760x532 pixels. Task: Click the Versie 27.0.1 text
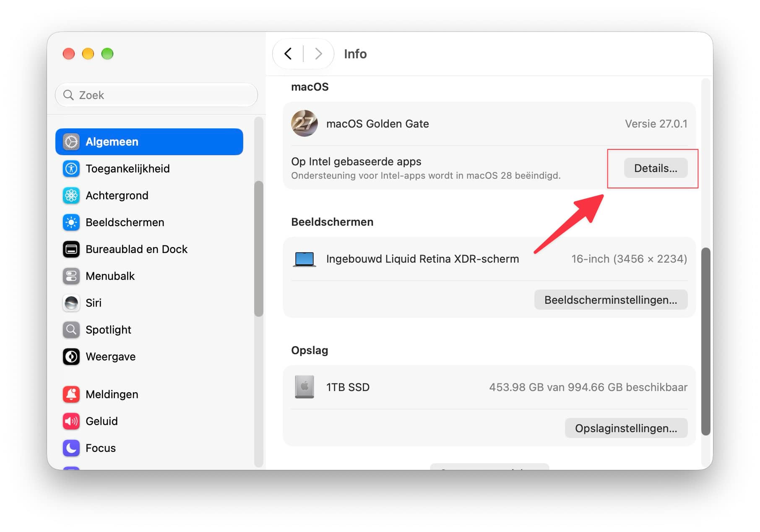[x=656, y=124]
